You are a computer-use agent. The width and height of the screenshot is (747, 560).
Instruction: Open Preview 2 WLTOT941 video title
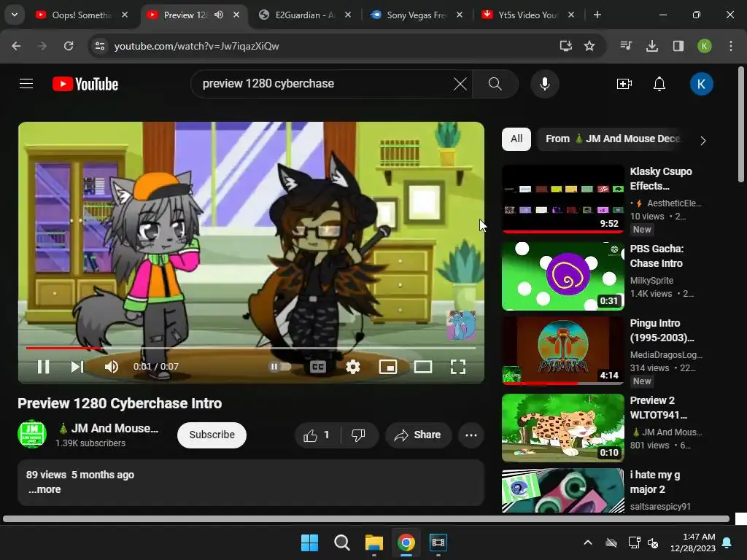click(659, 408)
